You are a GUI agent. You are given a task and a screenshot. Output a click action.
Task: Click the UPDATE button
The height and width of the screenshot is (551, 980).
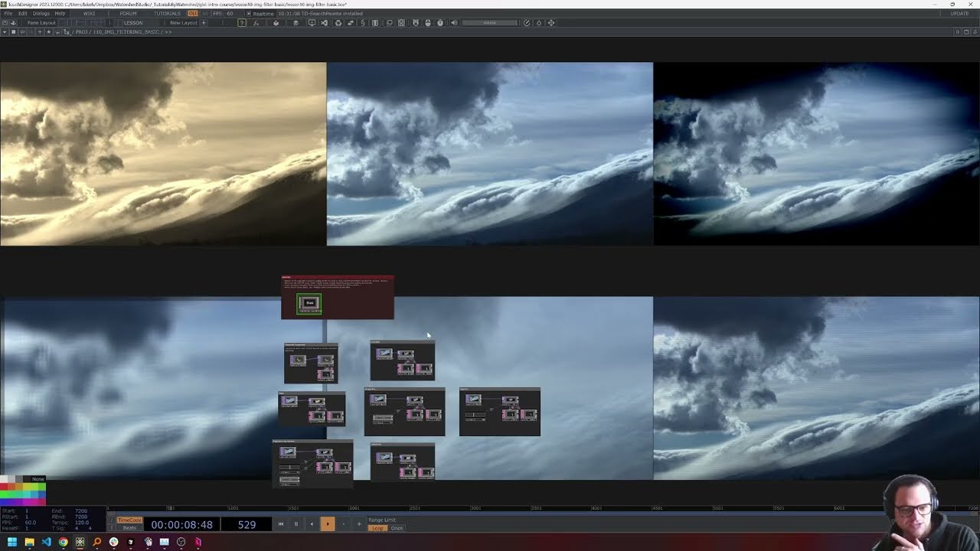pyautogui.click(x=959, y=13)
